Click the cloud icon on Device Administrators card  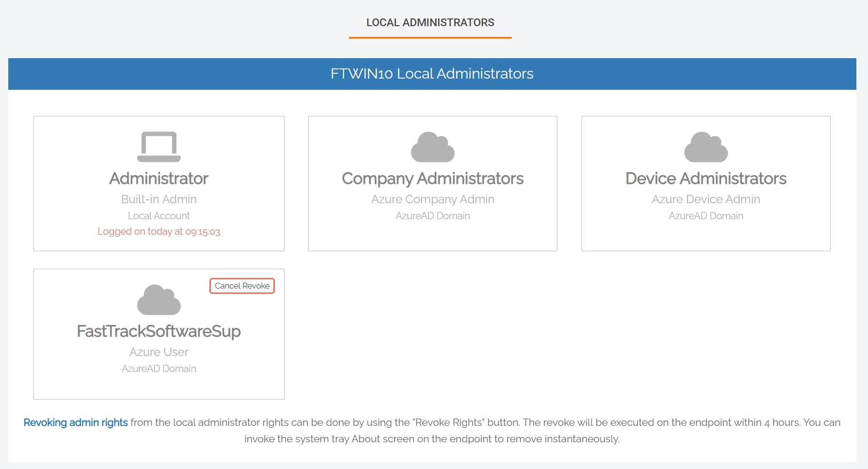click(x=706, y=146)
